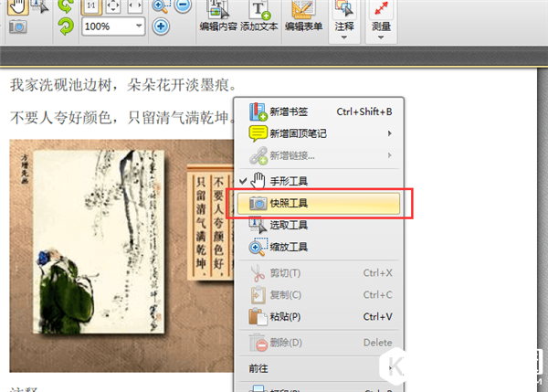Select the actual size 1:1 icon
Image resolution: width=548 pixels, height=392 pixels.
pyautogui.click(x=91, y=5)
